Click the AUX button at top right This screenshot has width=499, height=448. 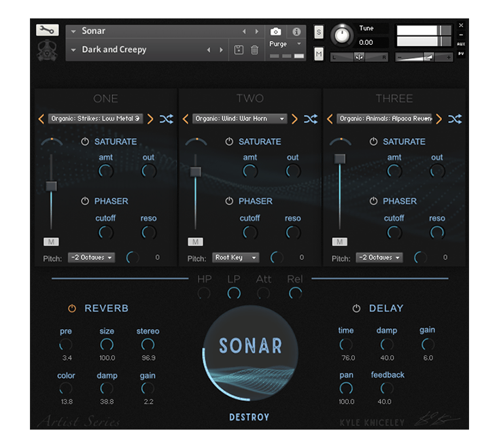(461, 44)
